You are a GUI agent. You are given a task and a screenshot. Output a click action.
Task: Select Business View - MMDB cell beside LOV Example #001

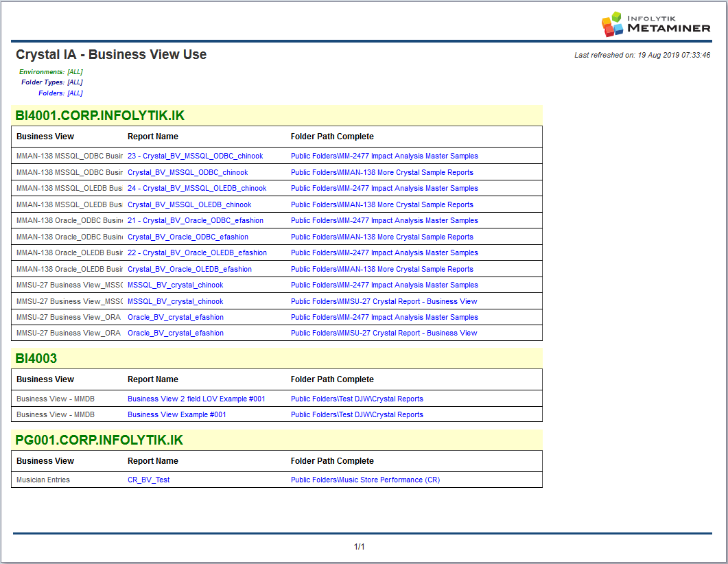tap(56, 399)
